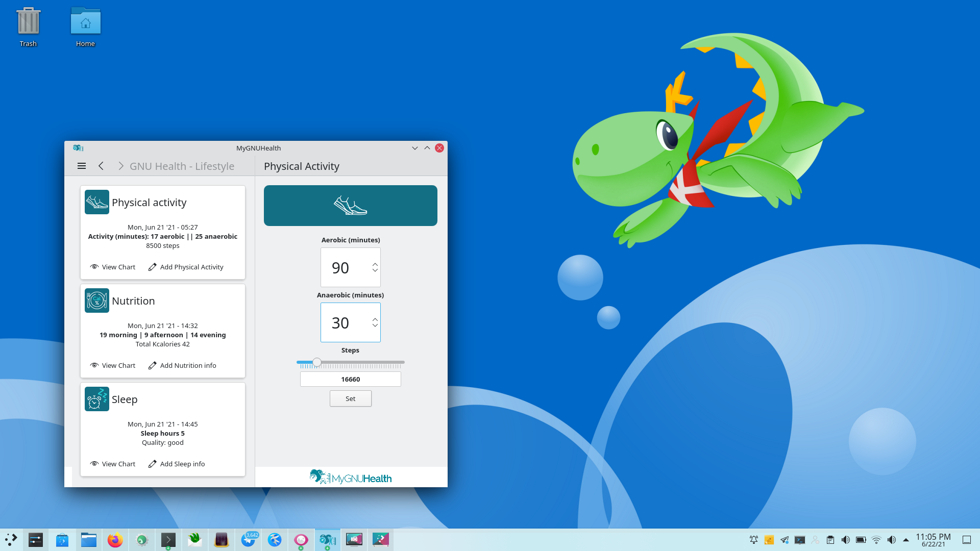
Task: View Chart for Physical activity
Action: [x=113, y=267]
